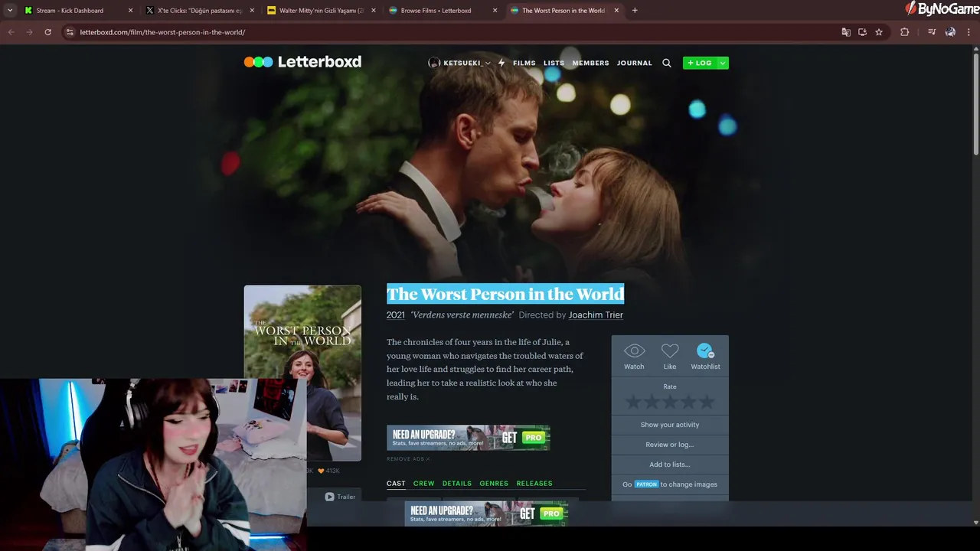Expand the KETSUEKI_ profile dropdown
Image resolution: width=980 pixels, height=551 pixels.
pos(459,63)
